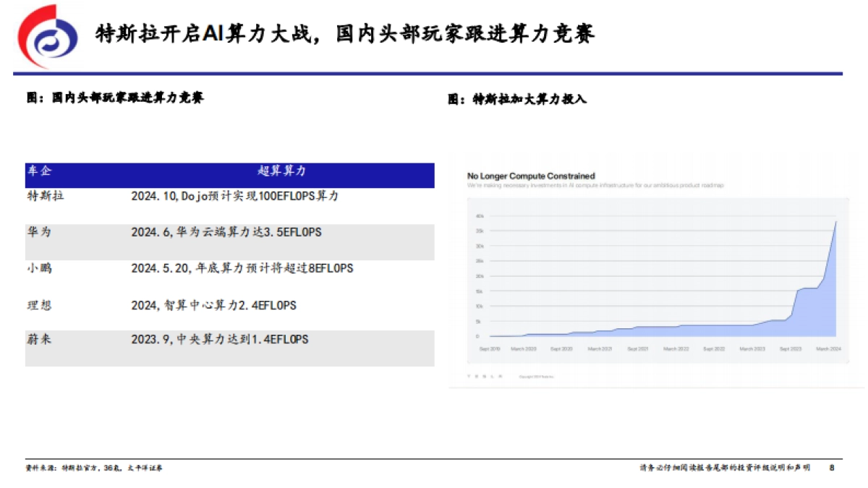Image resolution: width=868 pixels, height=488 pixels.
Task: Select the 'No Longer Compute Constrained' chart heading
Action: pos(532,176)
